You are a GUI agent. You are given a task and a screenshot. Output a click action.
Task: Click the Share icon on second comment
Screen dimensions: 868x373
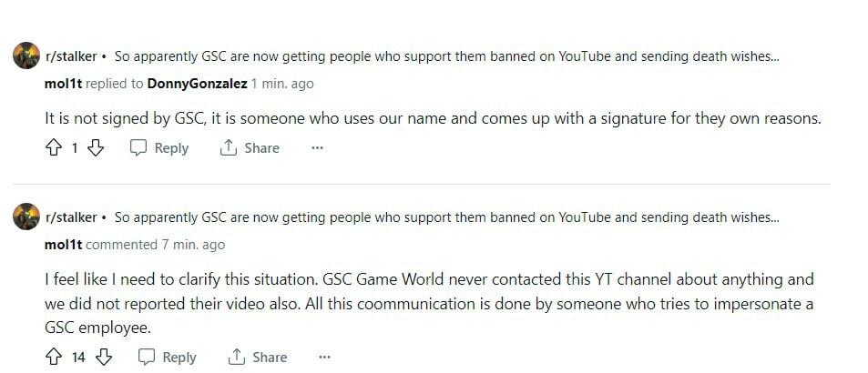[x=236, y=358]
